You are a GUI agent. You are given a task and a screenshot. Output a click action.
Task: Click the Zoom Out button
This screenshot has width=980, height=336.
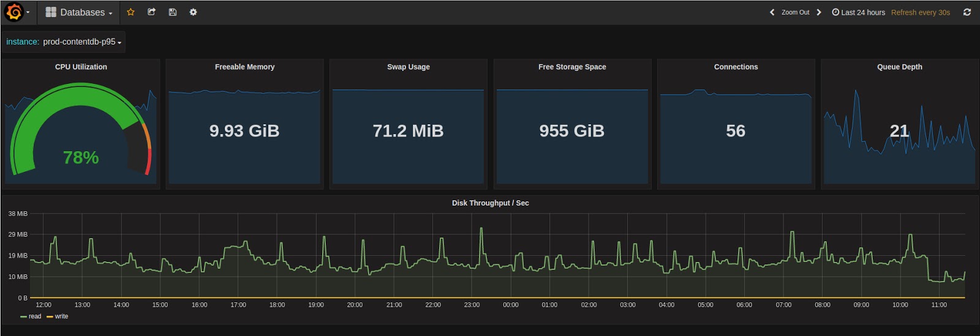[795, 12]
